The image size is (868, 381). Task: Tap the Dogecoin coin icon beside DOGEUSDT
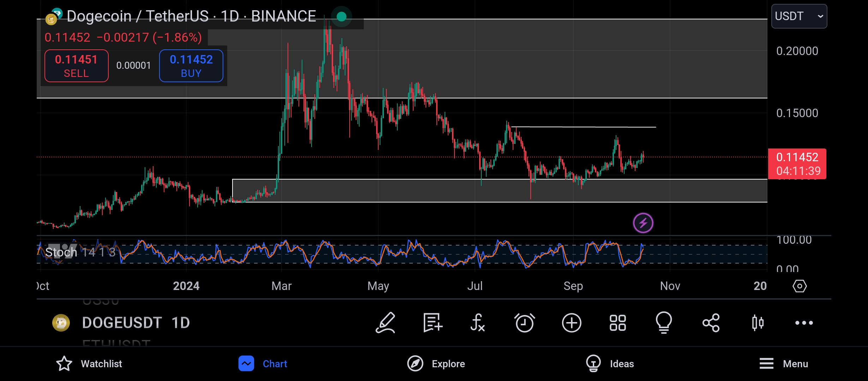tap(61, 323)
